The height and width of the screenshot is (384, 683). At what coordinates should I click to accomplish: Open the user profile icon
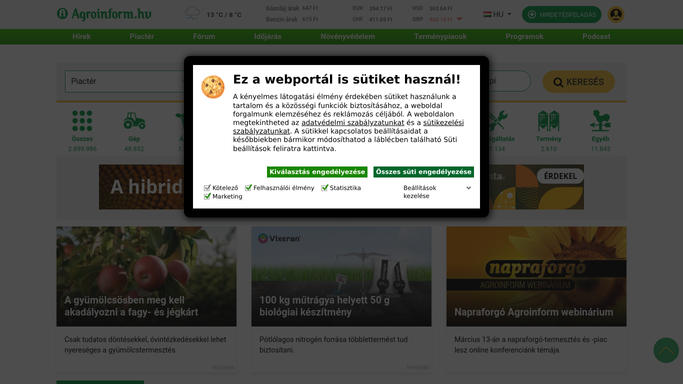click(615, 14)
